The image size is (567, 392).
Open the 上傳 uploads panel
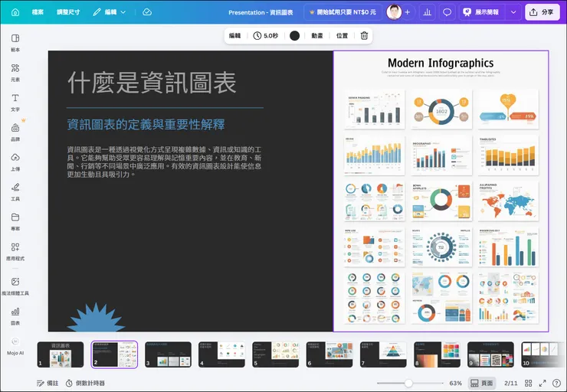point(15,162)
